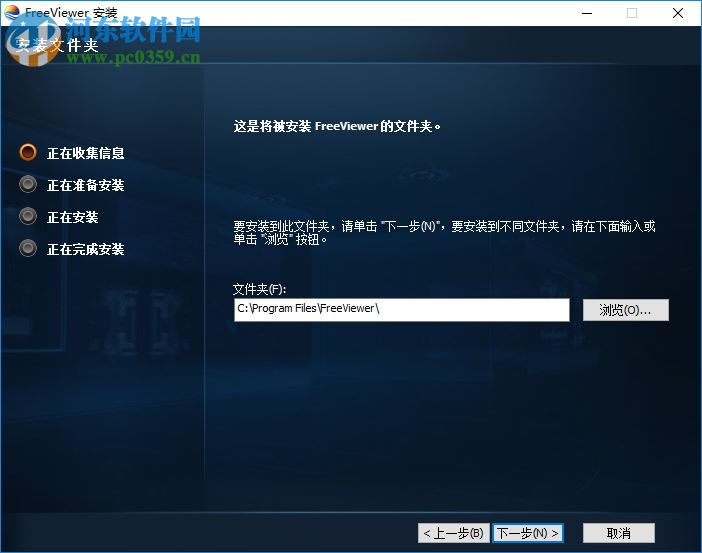Screen dimensions: 702x553
Task: Click the install folder path field
Action: coord(402,310)
